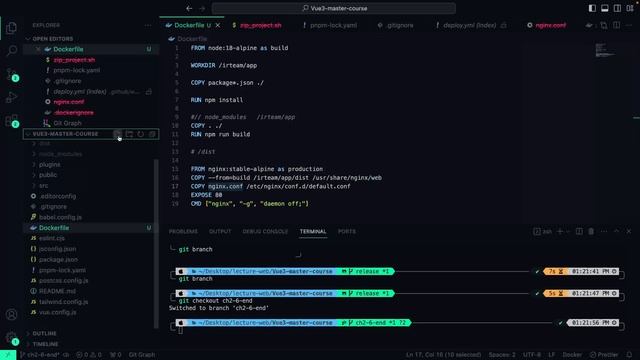640x360 pixels.
Task: Change indentation via Spaces: 2
Action: point(502,355)
